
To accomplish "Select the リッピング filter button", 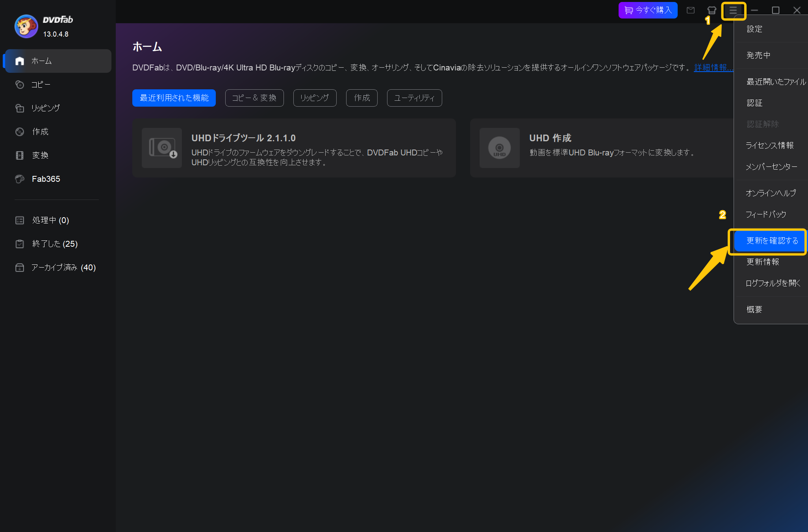I will (x=315, y=98).
